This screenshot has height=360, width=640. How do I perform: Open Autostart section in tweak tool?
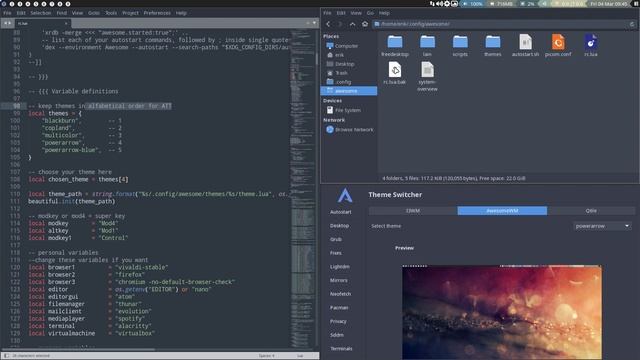[x=341, y=212]
